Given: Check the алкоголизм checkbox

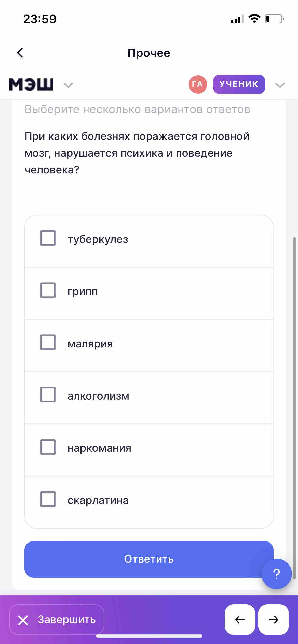Looking at the screenshot, I should pyautogui.click(x=48, y=394).
